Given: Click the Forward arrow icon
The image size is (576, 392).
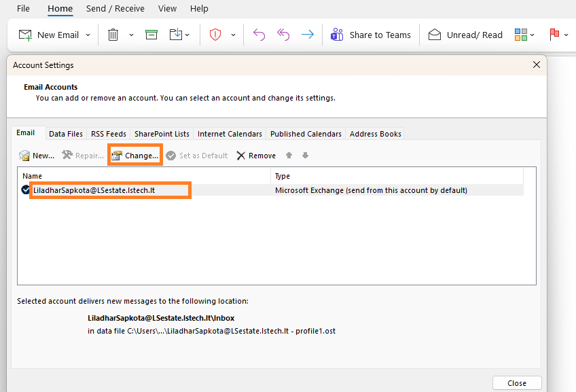Looking at the screenshot, I should tap(308, 35).
